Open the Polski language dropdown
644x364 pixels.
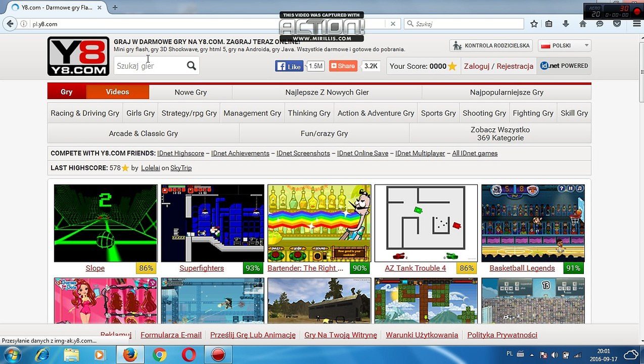[565, 45]
